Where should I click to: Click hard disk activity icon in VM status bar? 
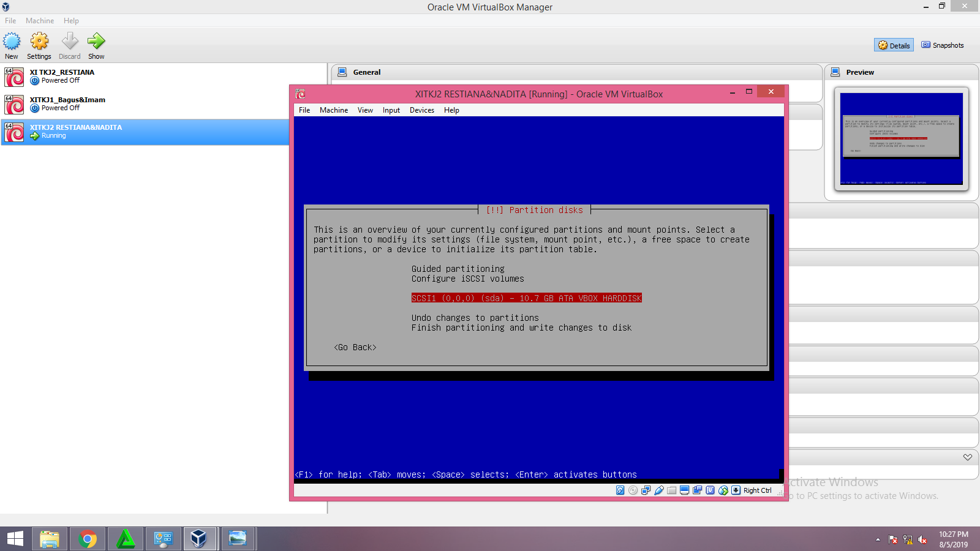pyautogui.click(x=620, y=490)
